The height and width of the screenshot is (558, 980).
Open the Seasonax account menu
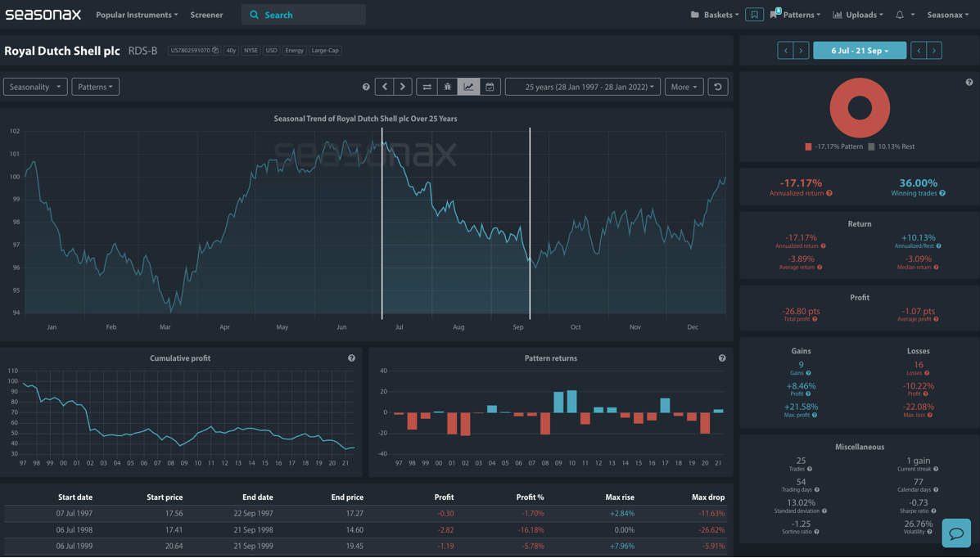pos(947,15)
